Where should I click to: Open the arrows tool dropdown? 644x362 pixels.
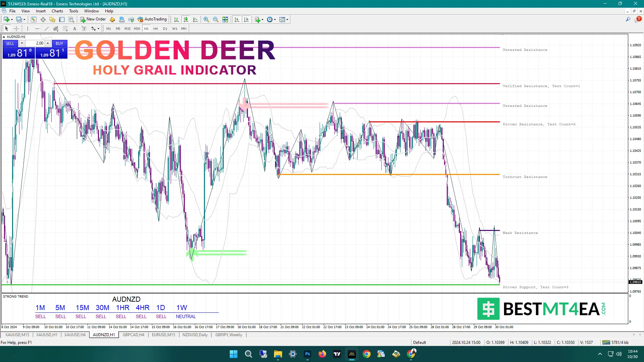99,28
